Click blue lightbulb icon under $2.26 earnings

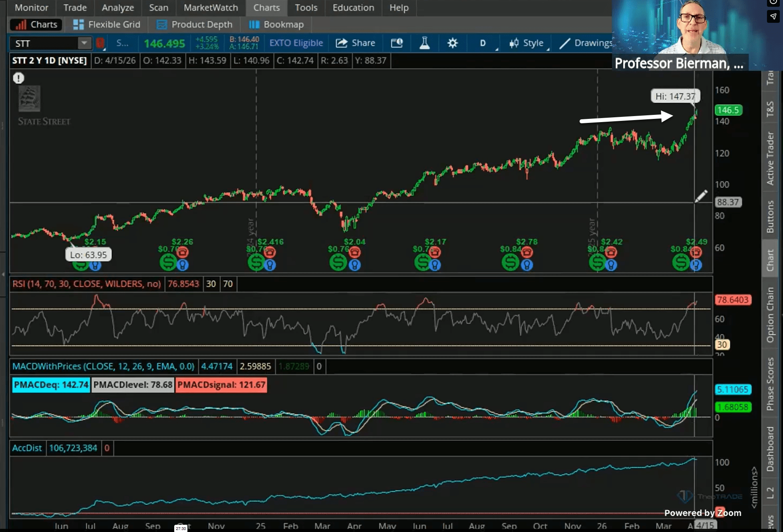click(x=183, y=265)
